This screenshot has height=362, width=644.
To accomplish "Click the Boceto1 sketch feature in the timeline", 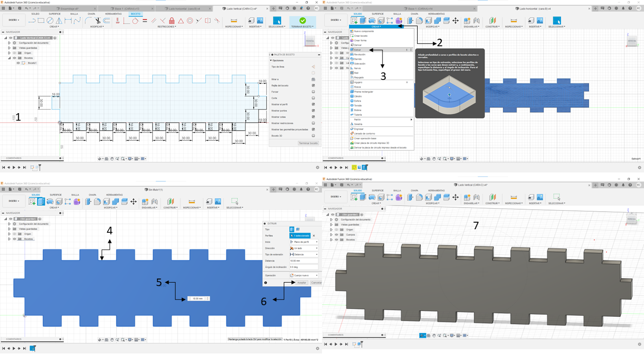I will coord(33,167).
